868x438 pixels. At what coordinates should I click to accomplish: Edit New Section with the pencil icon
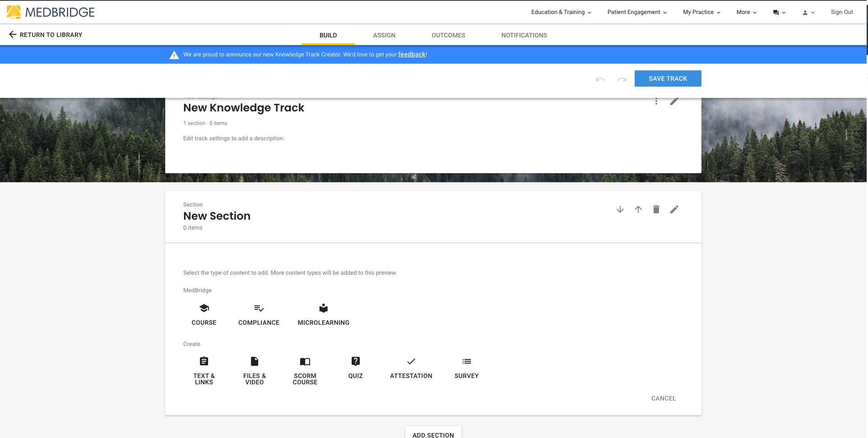[674, 209]
